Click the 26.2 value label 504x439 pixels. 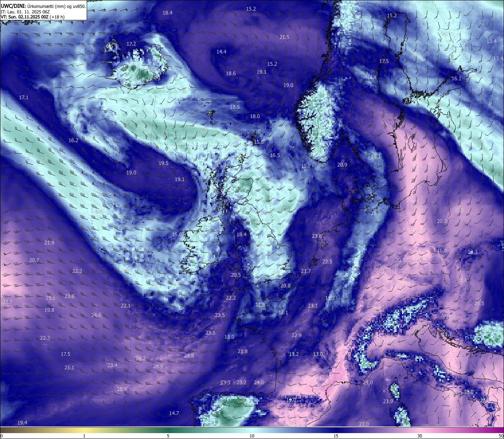[x=141, y=358]
